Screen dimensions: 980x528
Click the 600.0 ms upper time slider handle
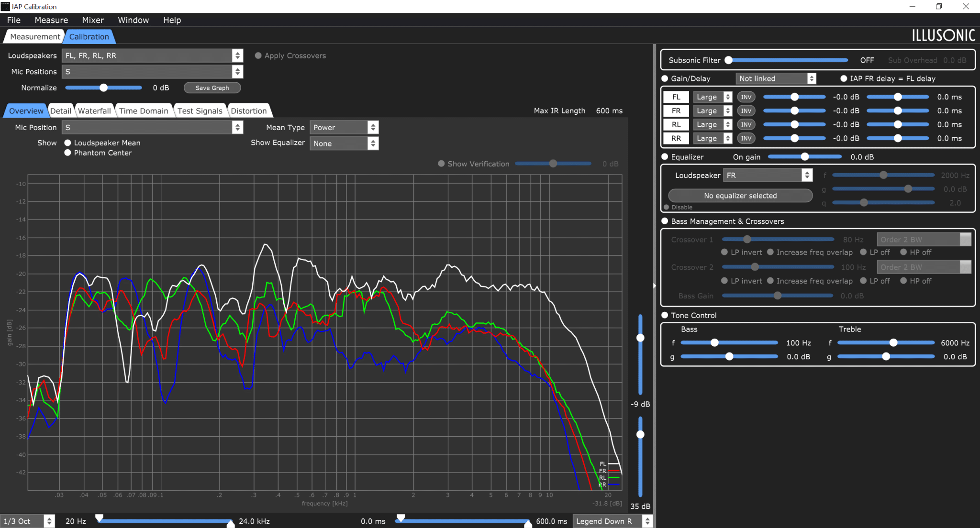[528, 524]
